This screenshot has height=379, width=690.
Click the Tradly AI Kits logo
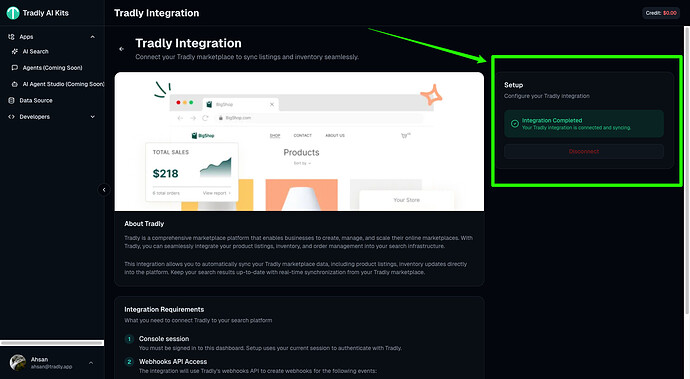(13, 13)
